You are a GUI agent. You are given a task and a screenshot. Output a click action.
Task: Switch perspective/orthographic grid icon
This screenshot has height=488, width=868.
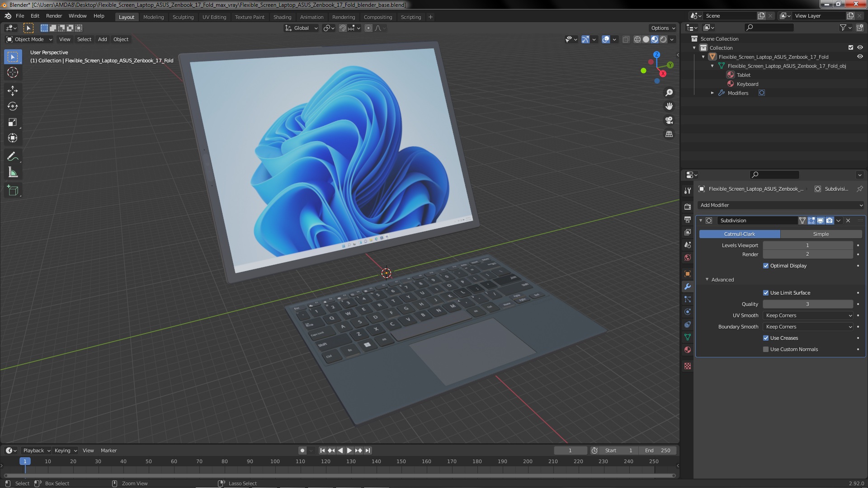669,134
